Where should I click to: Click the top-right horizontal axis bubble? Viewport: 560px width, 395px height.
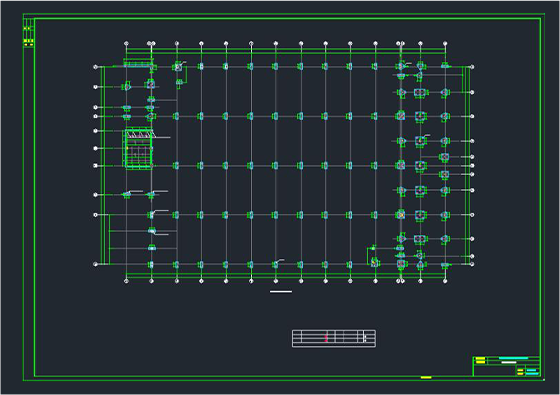(472, 67)
